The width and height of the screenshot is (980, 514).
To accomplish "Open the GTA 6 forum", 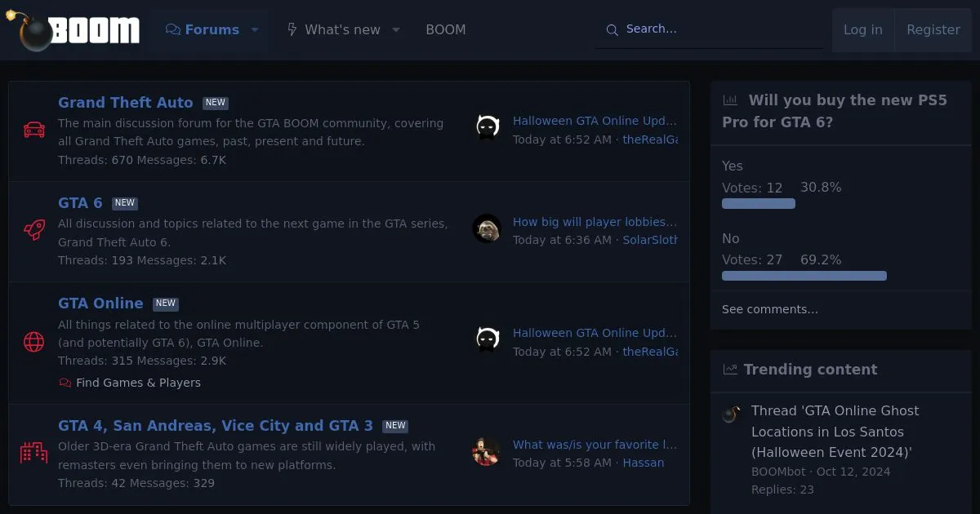I will point(80,203).
